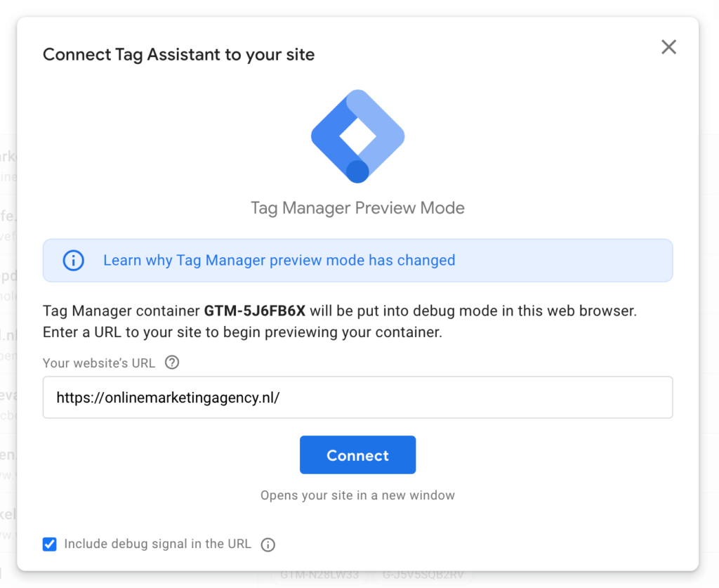This screenshot has height=588, width=719.
Task: Click the 'Include debug signal in the URL' label
Action: [x=157, y=544]
